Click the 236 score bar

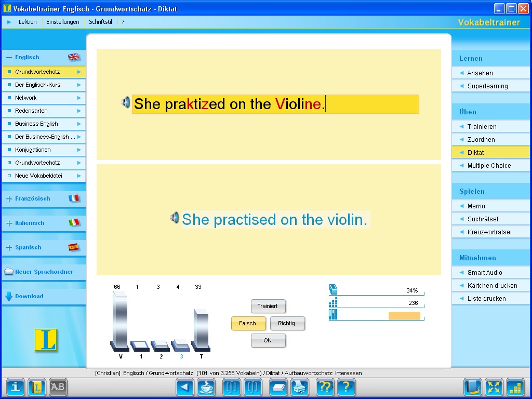377,303
